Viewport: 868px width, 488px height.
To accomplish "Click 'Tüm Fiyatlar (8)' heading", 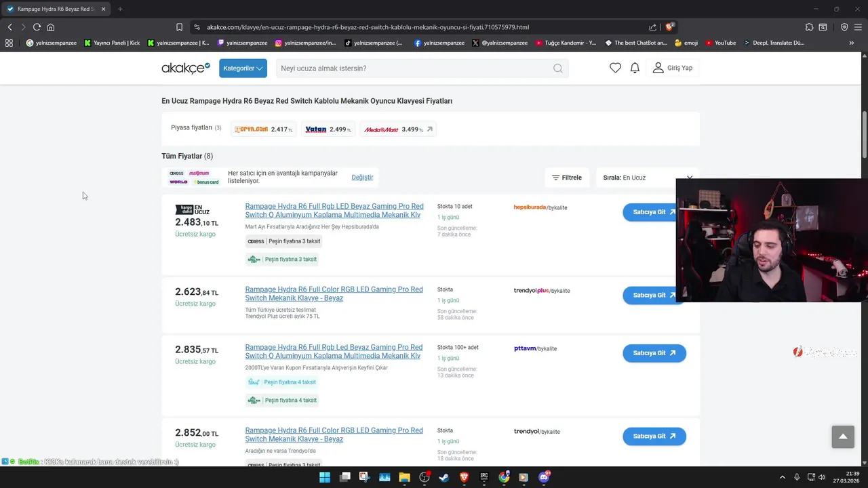I will [x=187, y=156].
